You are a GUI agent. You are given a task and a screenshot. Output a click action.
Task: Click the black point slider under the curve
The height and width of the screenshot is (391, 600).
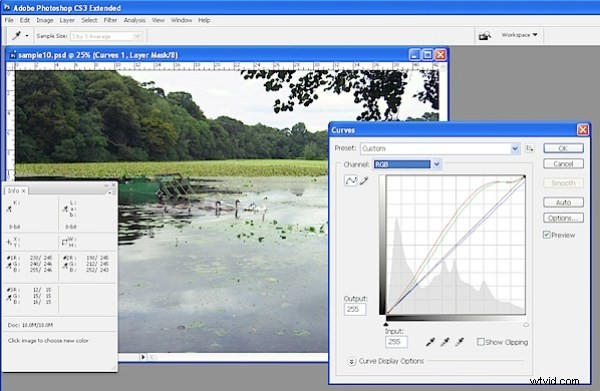click(x=386, y=324)
